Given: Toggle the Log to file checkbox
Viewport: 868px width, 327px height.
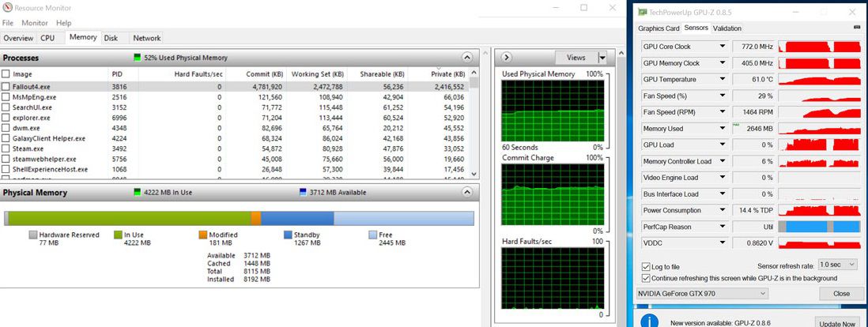Looking at the screenshot, I should pyautogui.click(x=646, y=267).
